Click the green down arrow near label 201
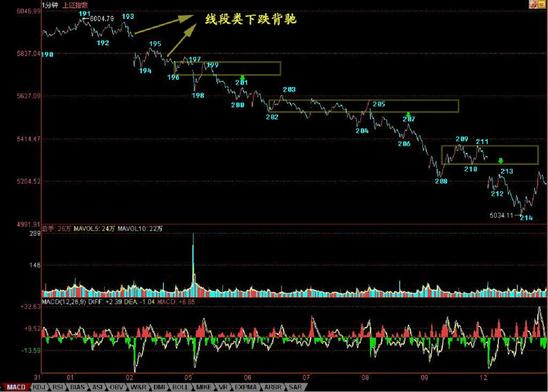Viewport: 548px width, 392px height. coord(242,78)
